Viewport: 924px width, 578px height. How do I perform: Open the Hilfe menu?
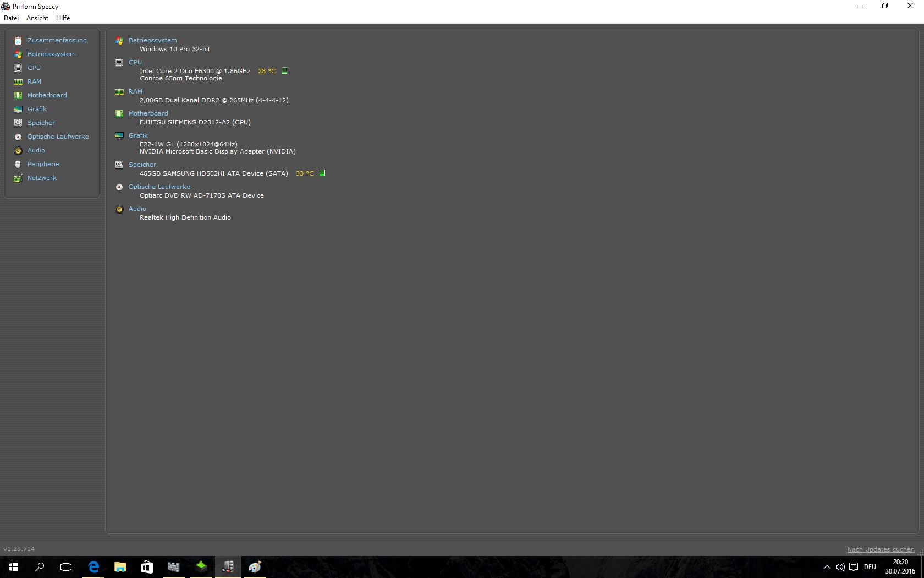point(63,18)
